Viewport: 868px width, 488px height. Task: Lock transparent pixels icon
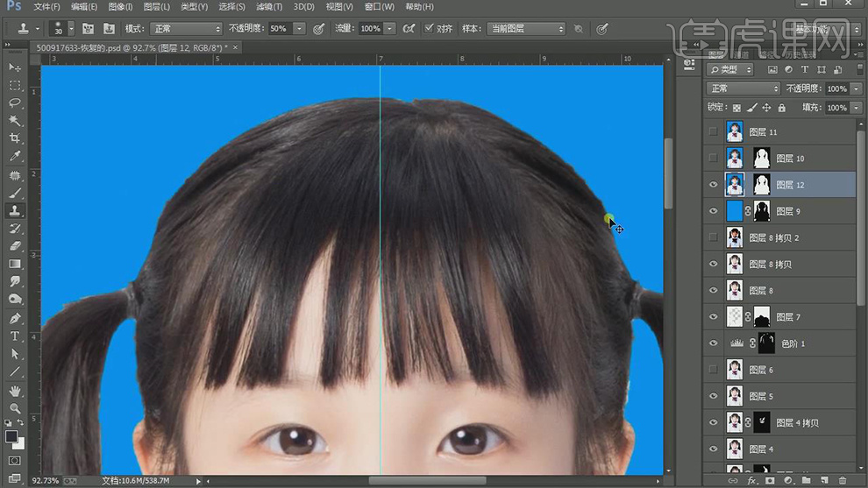click(736, 108)
